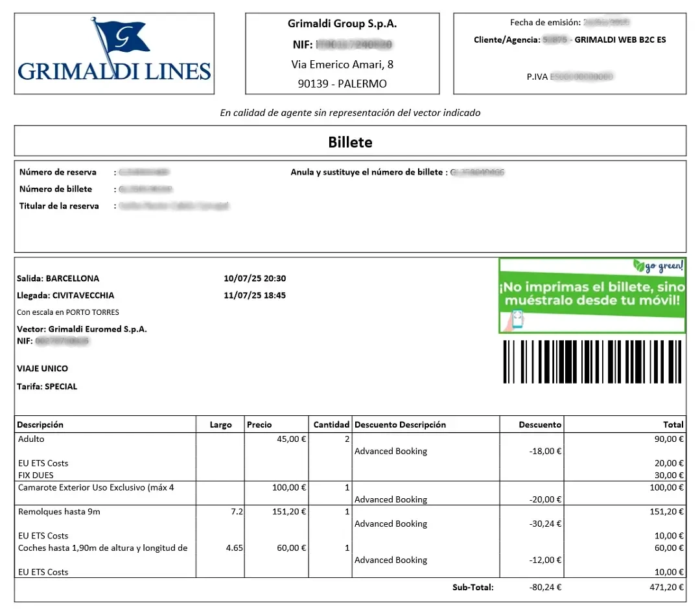The height and width of the screenshot is (609, 700).
Task: Click the ticket barcode
Action: [592, 362]
